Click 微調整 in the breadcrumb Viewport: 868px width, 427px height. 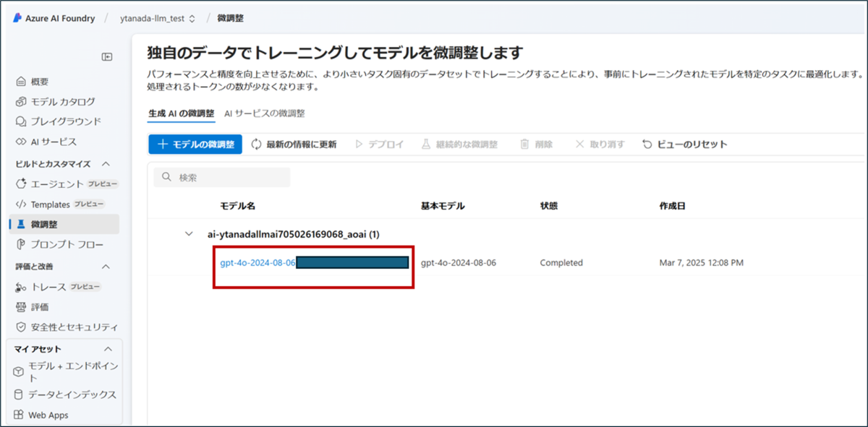(231, 18)
